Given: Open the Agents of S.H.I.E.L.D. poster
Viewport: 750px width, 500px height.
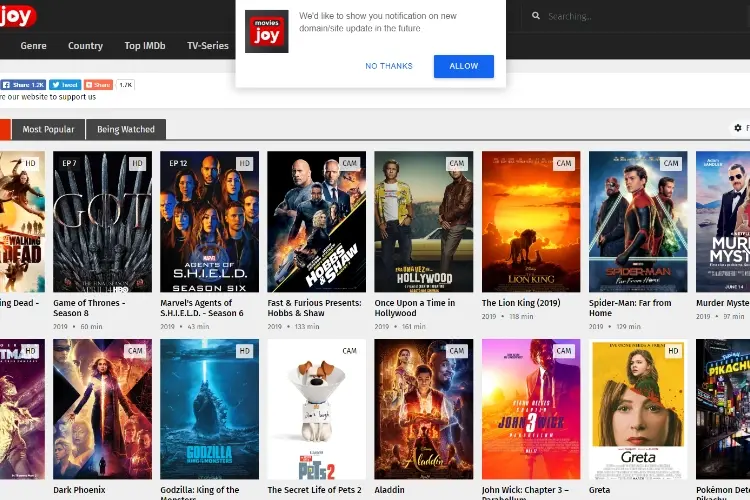Looking at the screenshot, I should (210, 222).
